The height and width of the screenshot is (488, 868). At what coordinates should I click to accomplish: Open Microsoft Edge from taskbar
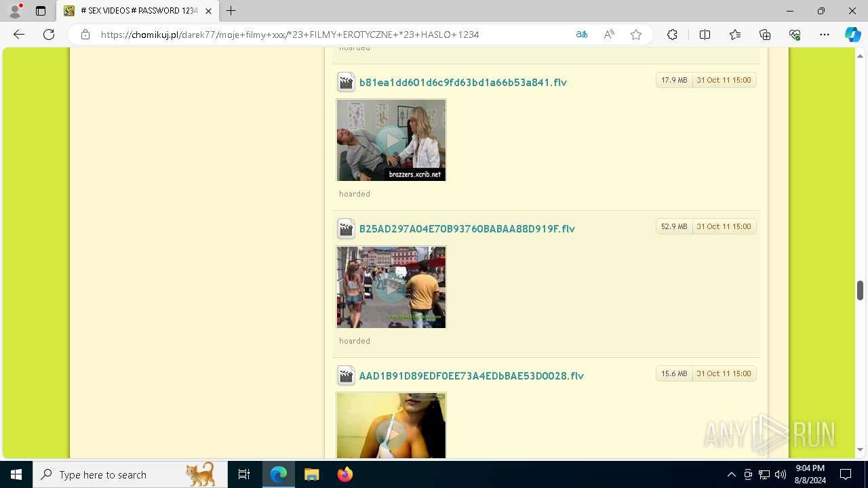(279, 474)
